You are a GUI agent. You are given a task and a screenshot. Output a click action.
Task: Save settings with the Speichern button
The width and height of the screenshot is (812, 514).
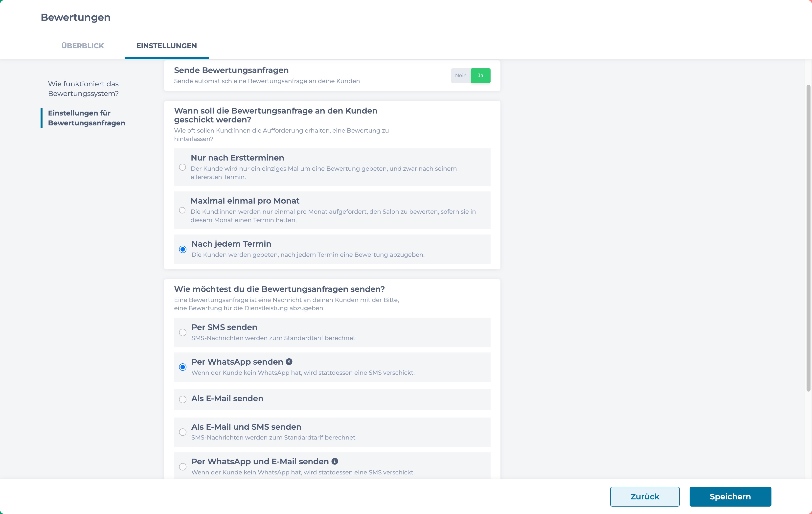click(730, 496)
